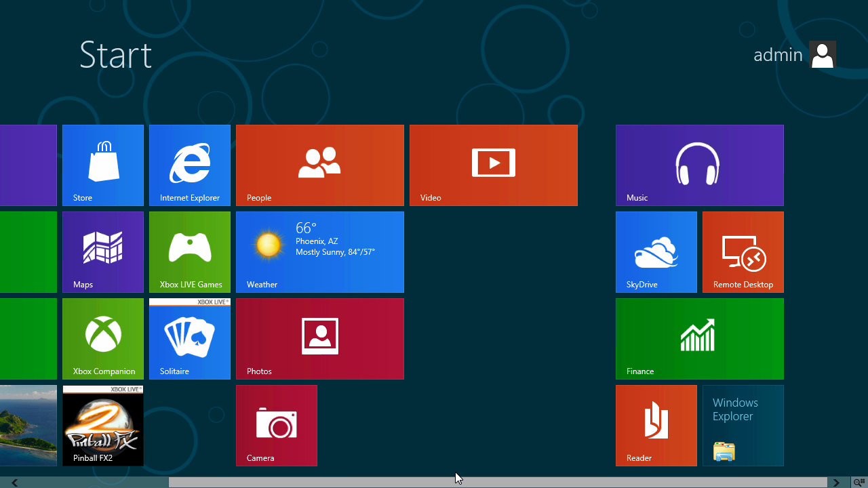Viewport: 868px width, 488px height.
Task: Open the Weather tile for Phoenix
Action: click(x=320, y=252)
